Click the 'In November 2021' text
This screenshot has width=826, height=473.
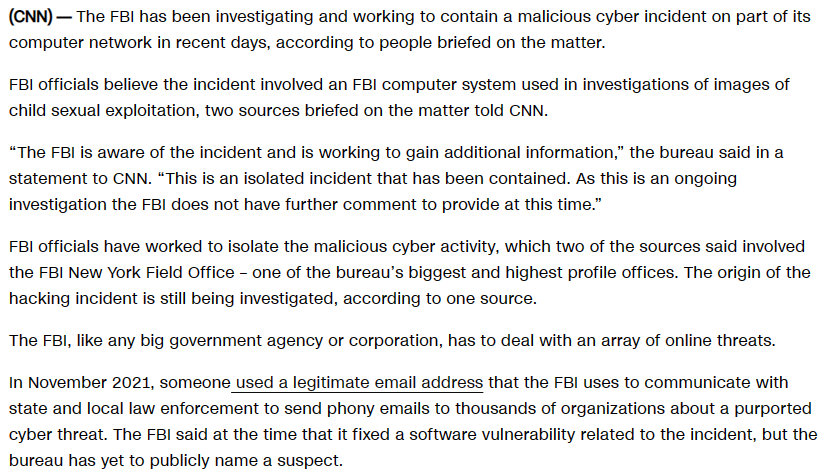tap(78, 383)
